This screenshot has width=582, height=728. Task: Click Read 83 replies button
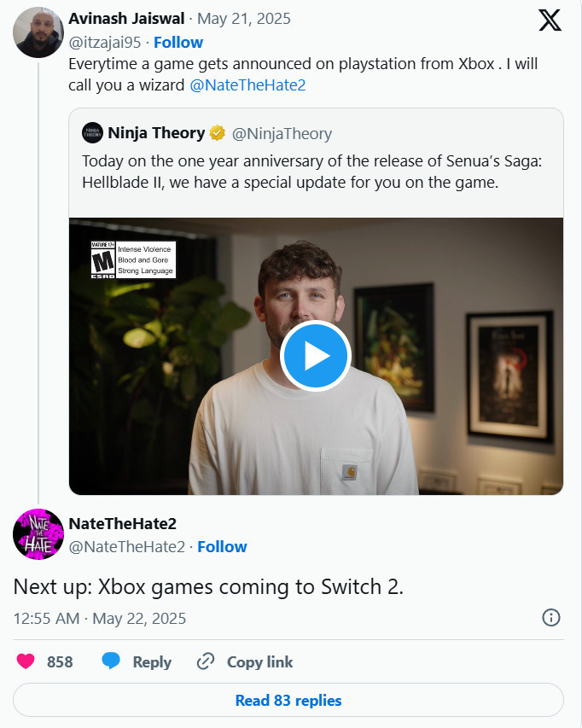coord(288,700)
